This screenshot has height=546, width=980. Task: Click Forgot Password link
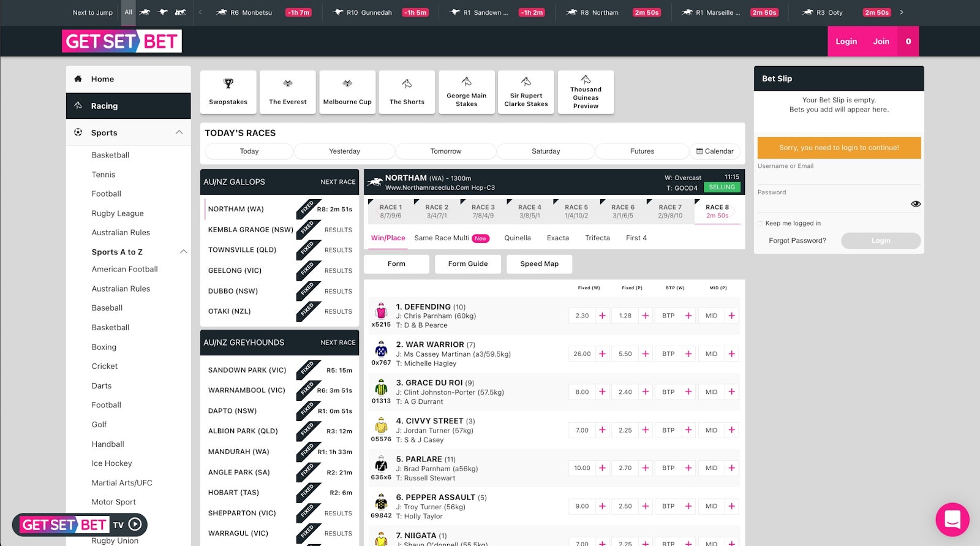(797, 241)
